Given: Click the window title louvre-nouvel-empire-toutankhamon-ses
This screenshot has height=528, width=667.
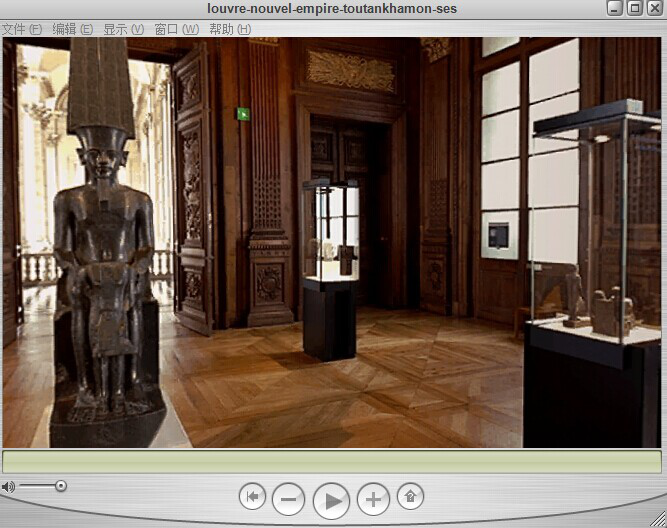Looking at the screenshot, I should (332, 9).
